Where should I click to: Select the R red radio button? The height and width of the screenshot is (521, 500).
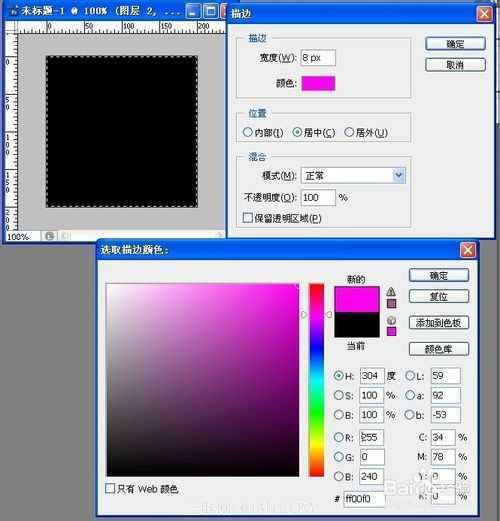[x=339, y=437]
